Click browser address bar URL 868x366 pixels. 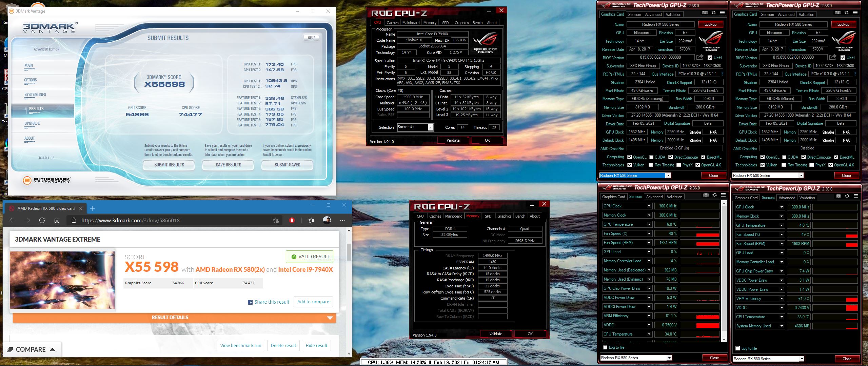coord(131,220)
